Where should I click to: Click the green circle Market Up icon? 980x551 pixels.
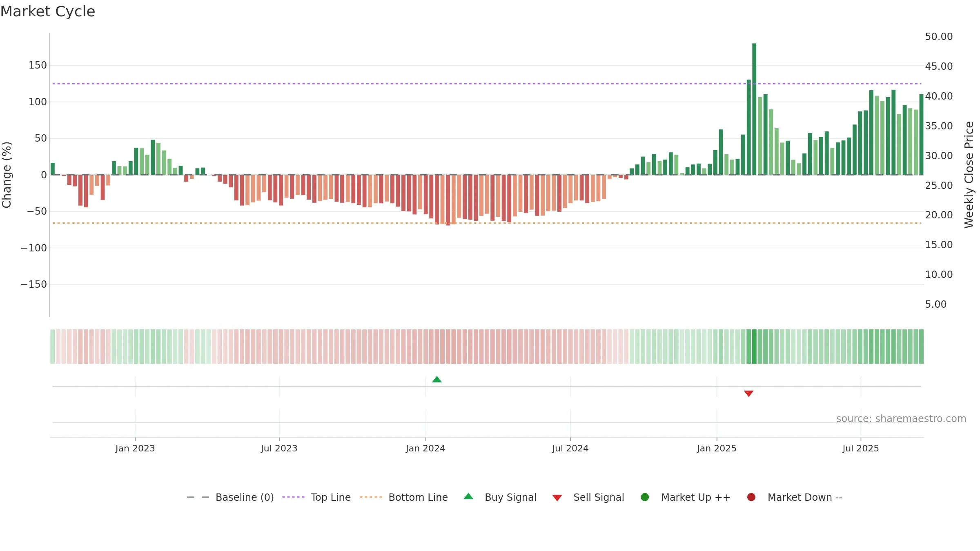645,497
